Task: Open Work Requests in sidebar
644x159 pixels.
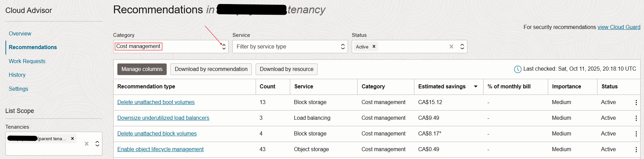Action: point(27,61)
